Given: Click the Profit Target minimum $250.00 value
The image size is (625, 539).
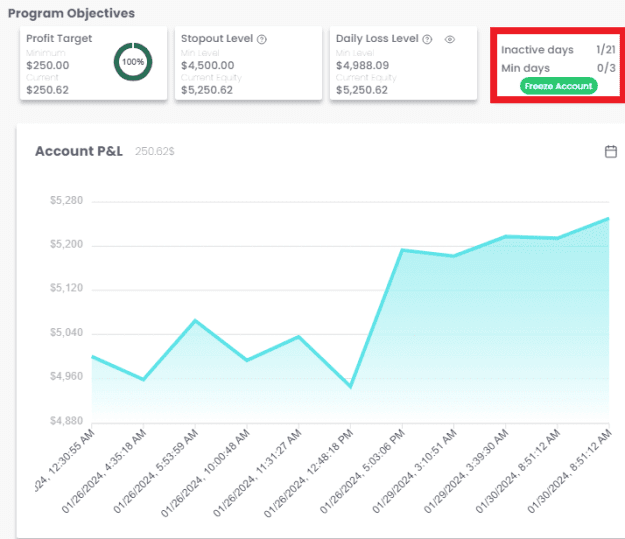Looking at the screenshot, I should click(x=48, y=65).
